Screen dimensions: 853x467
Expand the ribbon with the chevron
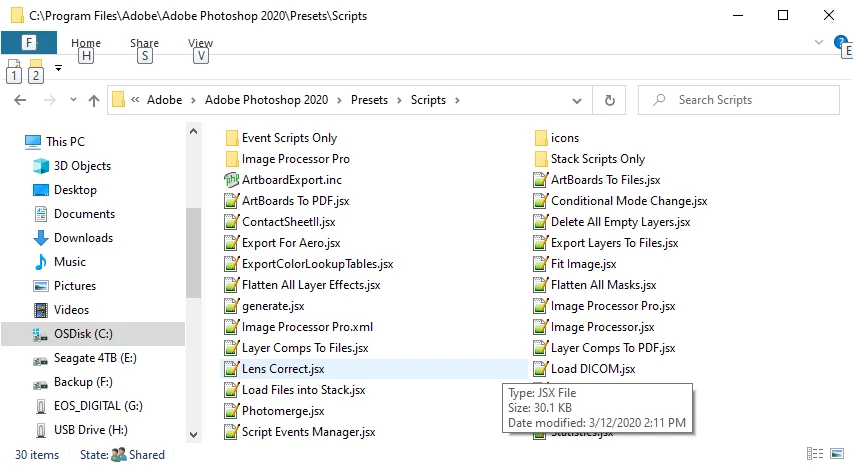[x=818, y=42]
